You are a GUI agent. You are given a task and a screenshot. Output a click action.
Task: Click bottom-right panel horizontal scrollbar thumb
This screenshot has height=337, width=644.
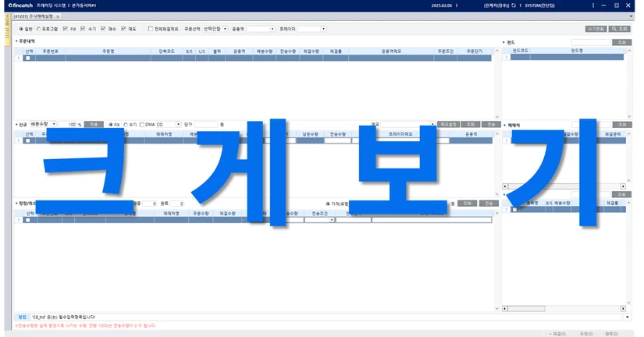[526, 309]
